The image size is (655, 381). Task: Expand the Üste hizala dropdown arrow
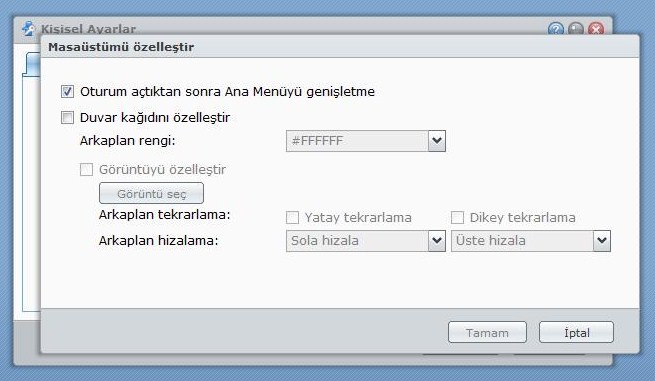coord(602,241)
